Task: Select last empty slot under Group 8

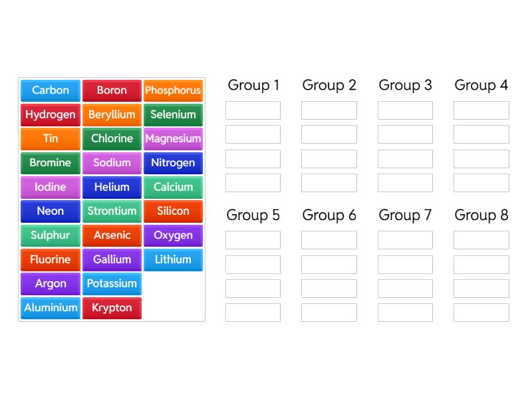Action: 481,313
